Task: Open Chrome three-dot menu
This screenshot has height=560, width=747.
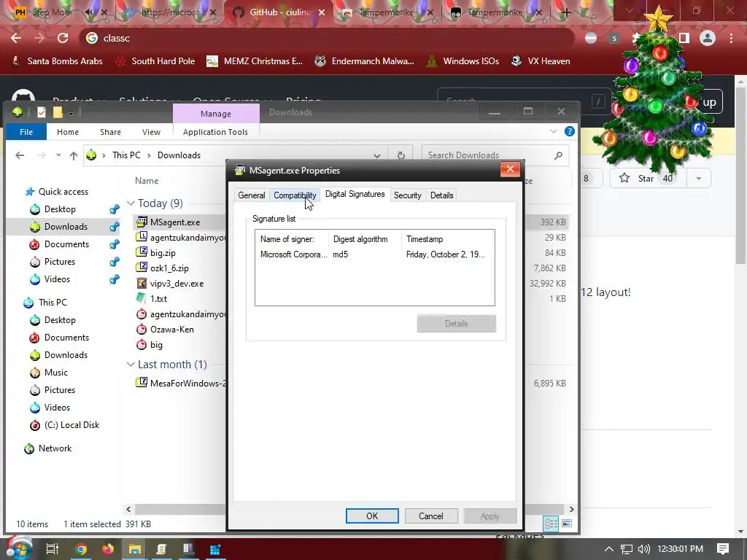Action: (x=731, y=38)
